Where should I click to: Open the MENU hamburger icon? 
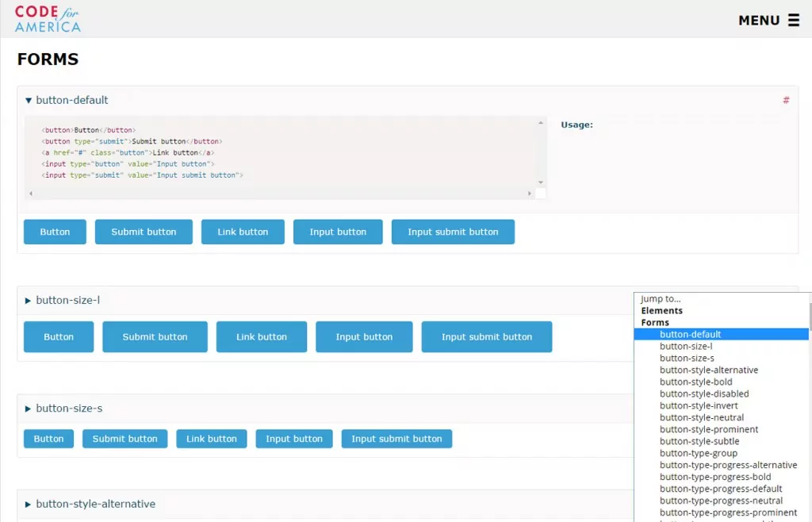tap(793, 20)
